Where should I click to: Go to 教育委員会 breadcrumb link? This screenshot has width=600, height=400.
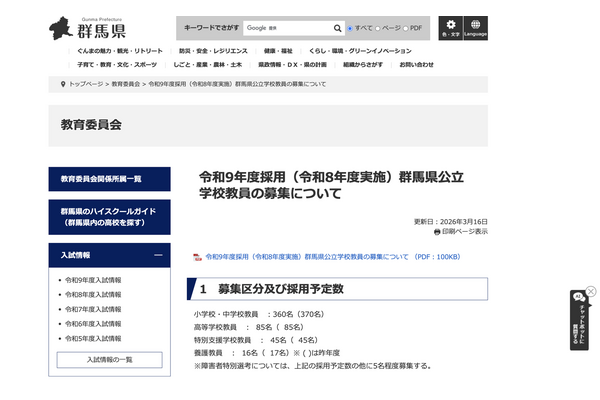point(126,84)
